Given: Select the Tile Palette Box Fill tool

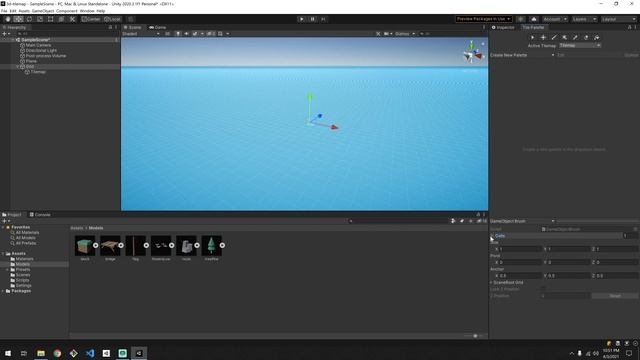Looking at the screenshot, I should (564, 38).
